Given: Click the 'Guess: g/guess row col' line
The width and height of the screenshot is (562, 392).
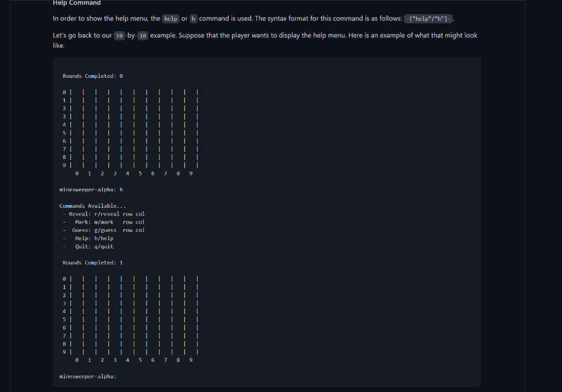Looking at the screenshot, I should coord(104,230).
